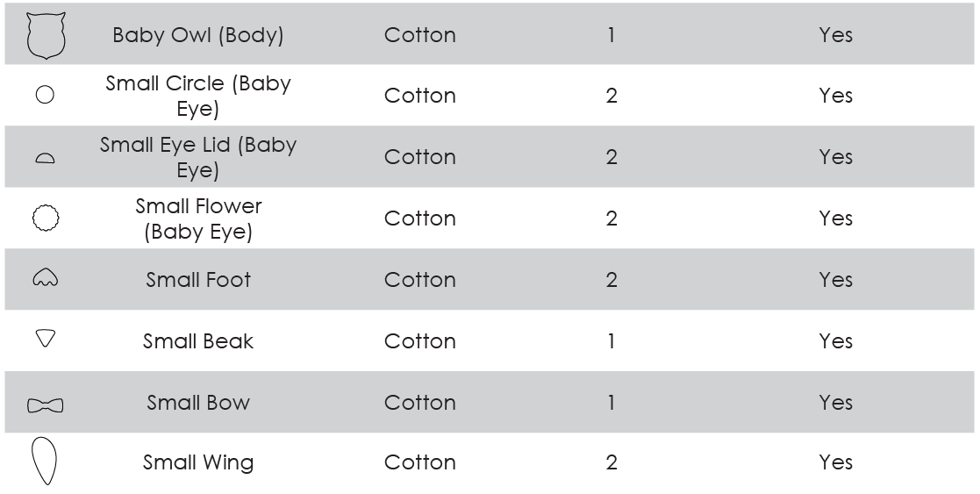Select the Small Beak row label
Screen dimensions: 980x494
[198, 340]
